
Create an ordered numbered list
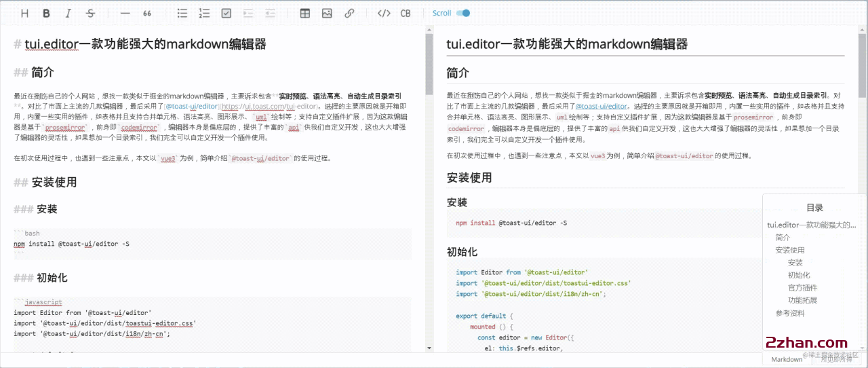click(x=204, y=13)
